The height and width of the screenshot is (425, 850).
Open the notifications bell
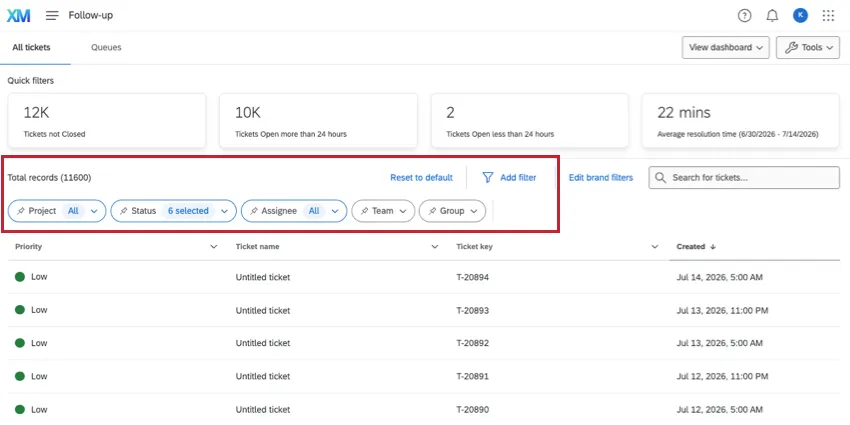tap(772, 16)
